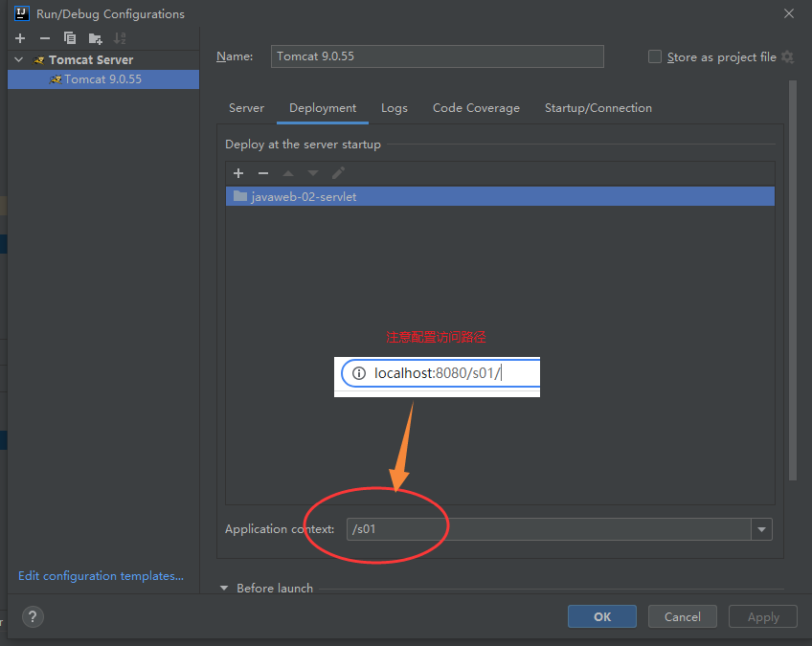Move the deployment artifact down

(x=313, y=173)
